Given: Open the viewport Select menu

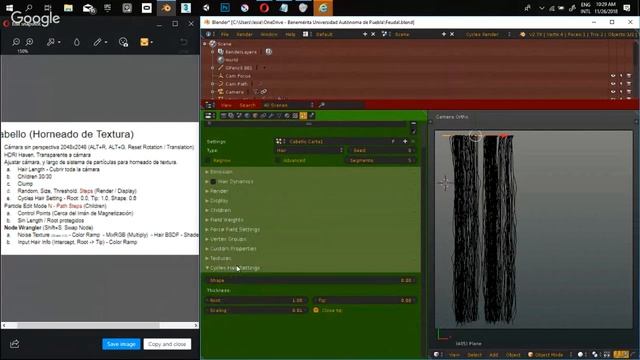Looking at the screenshot, I should 474,355.
